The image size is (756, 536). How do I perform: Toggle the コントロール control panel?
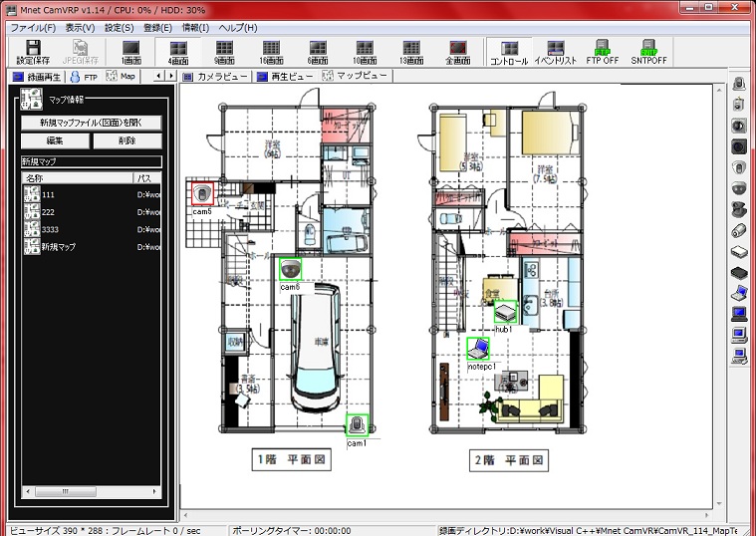pos(509,52)
